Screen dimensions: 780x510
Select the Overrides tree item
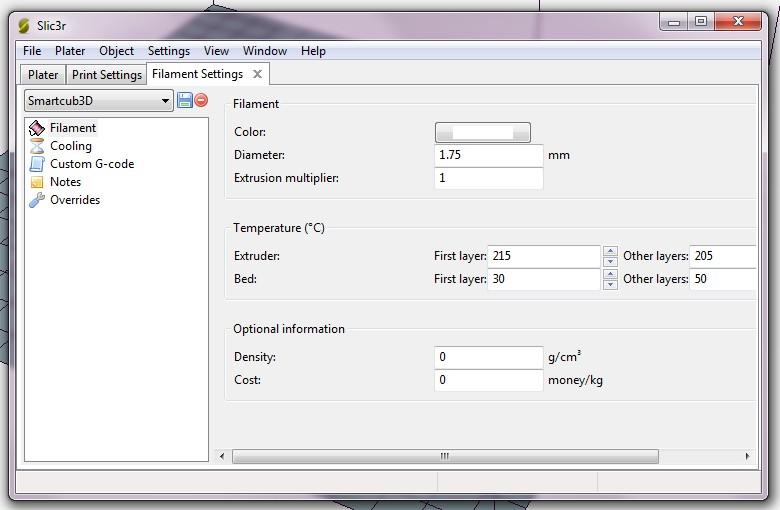click(75, 200)
